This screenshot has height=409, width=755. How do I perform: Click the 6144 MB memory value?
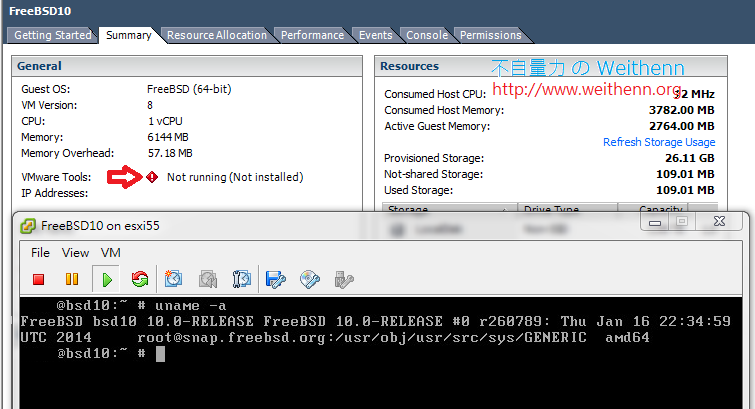click(168, 137)
